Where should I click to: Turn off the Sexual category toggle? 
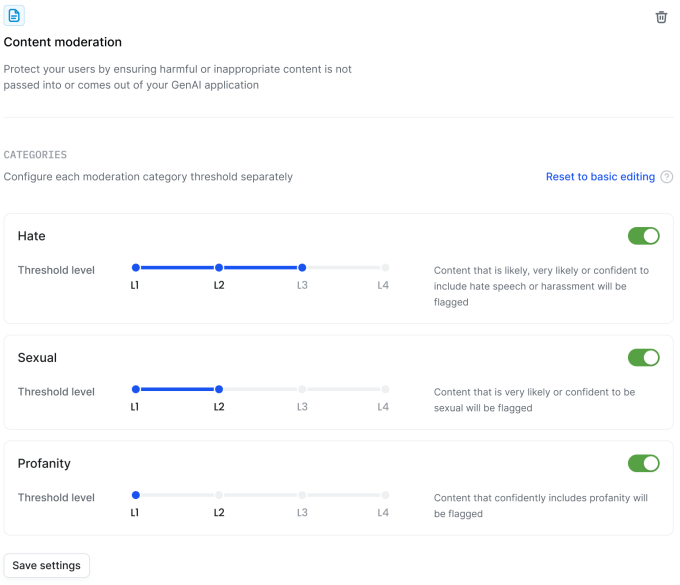point(643,358)
